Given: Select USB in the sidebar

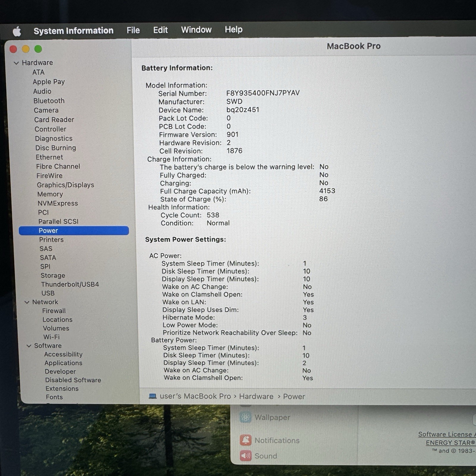Looking at the screenshot, I should pyautogui.click(x=48, y=293).
